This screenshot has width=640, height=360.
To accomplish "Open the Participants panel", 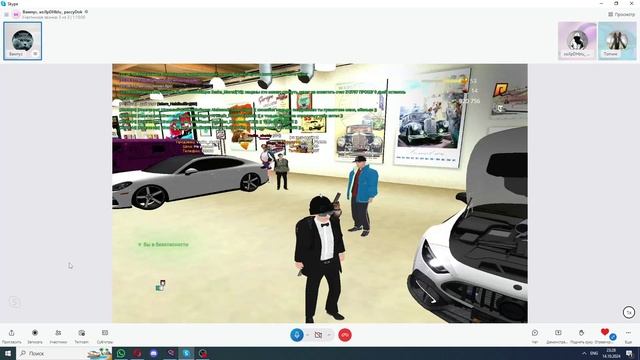I will click(x=58, y=333).
